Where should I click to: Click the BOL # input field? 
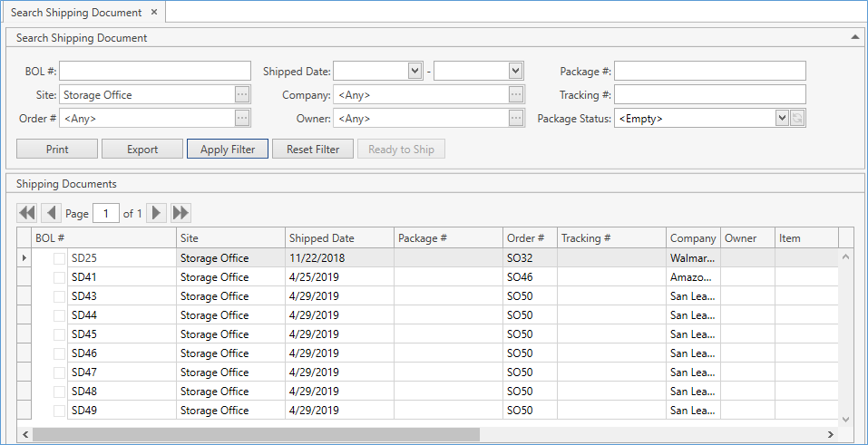(155, 71)
